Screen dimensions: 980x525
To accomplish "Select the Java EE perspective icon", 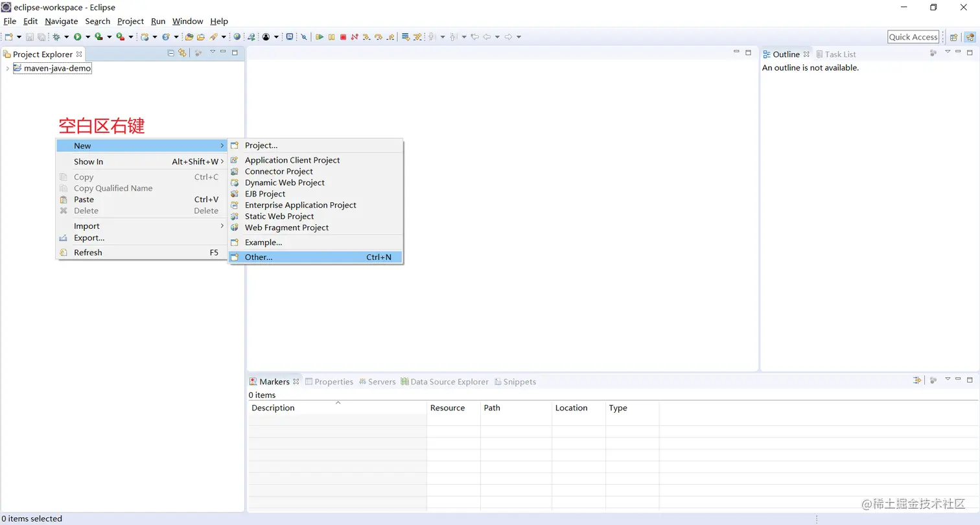I will point(970,37).
